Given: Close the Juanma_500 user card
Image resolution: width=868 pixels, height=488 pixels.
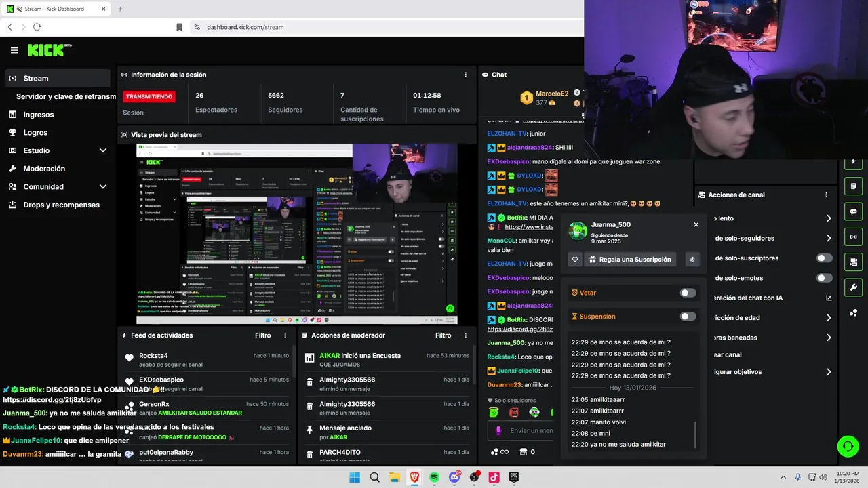Looking at the screenshot, I should tap(696, 224).
